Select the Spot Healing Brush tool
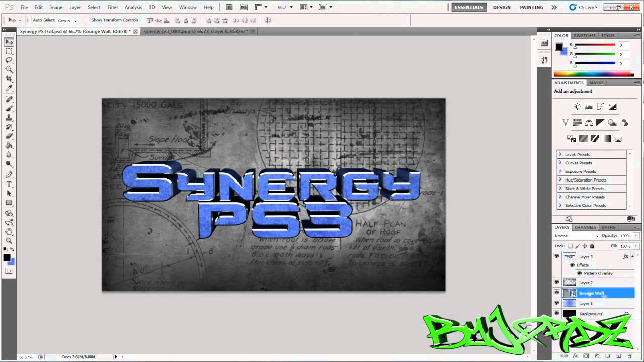 pos(9,99)
